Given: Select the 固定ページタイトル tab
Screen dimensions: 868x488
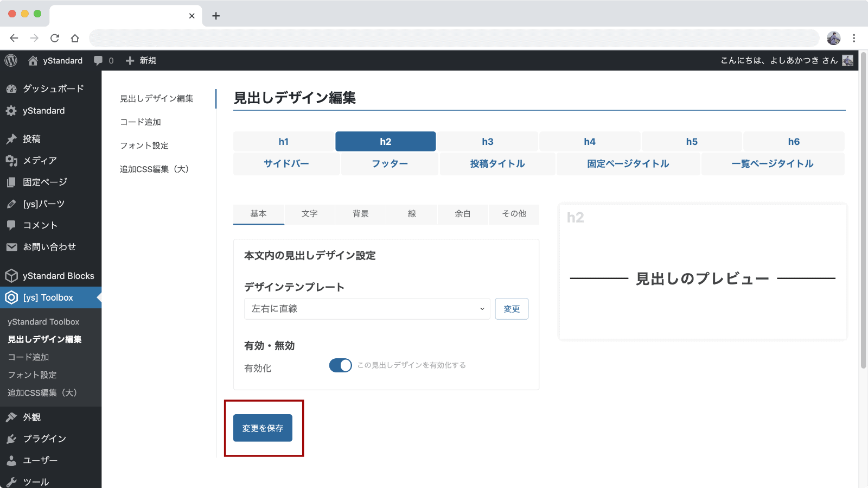Looking at the screenshot, I should click(628, 164).
